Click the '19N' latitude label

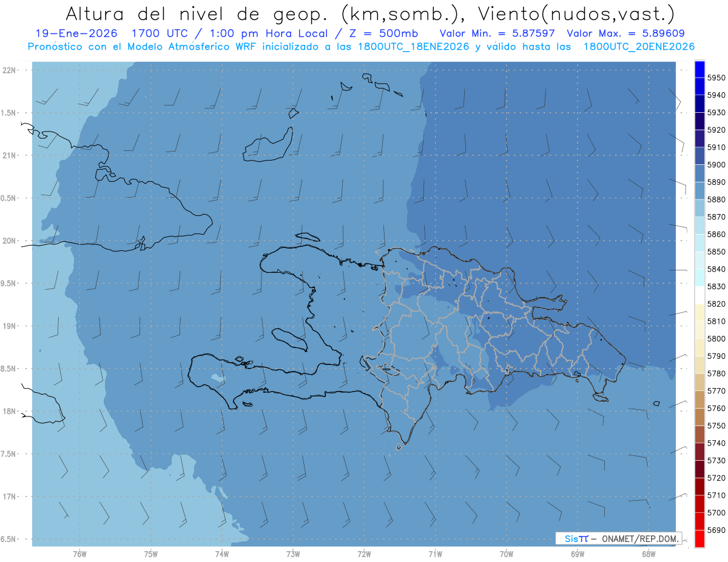pyautogui.click(x=10, y=326)
